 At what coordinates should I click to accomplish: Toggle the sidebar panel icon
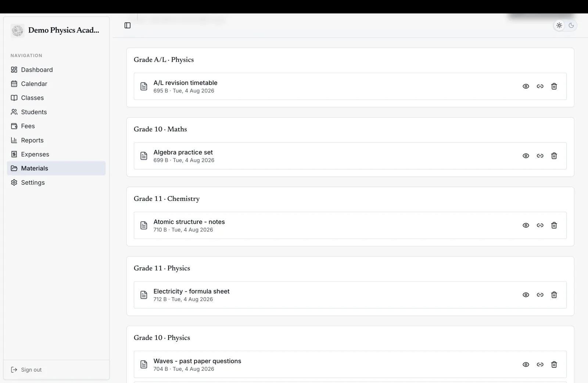point(128,25)
